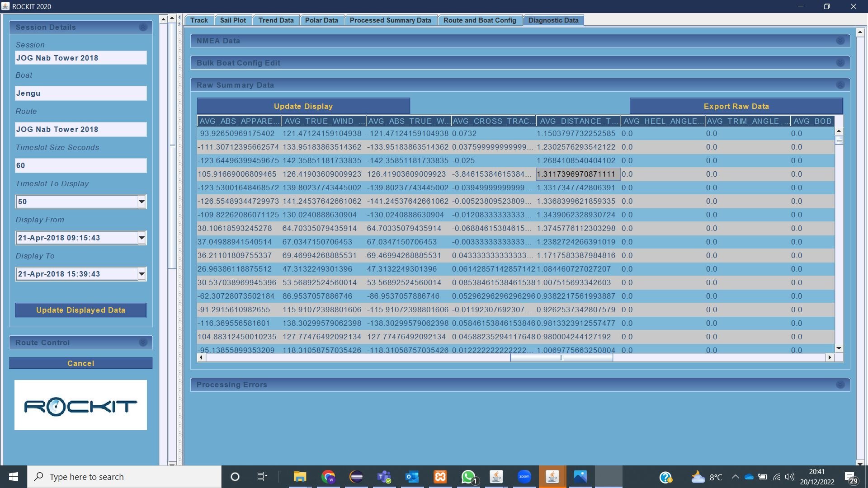Open the Timeslot To Display dropdown

142,202
